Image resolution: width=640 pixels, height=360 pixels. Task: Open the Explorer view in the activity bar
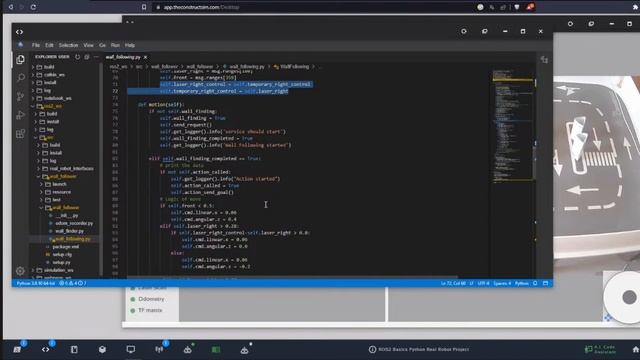pos(20,60)
